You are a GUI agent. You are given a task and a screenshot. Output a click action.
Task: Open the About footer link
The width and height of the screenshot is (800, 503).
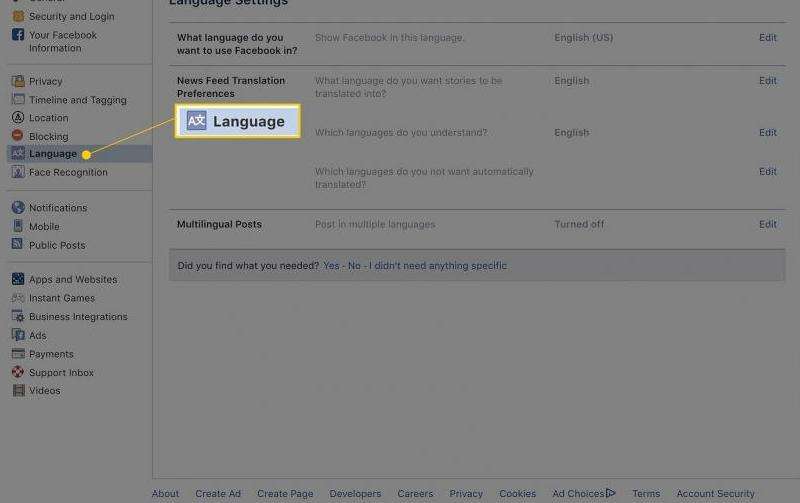click(x=165, y=494)
